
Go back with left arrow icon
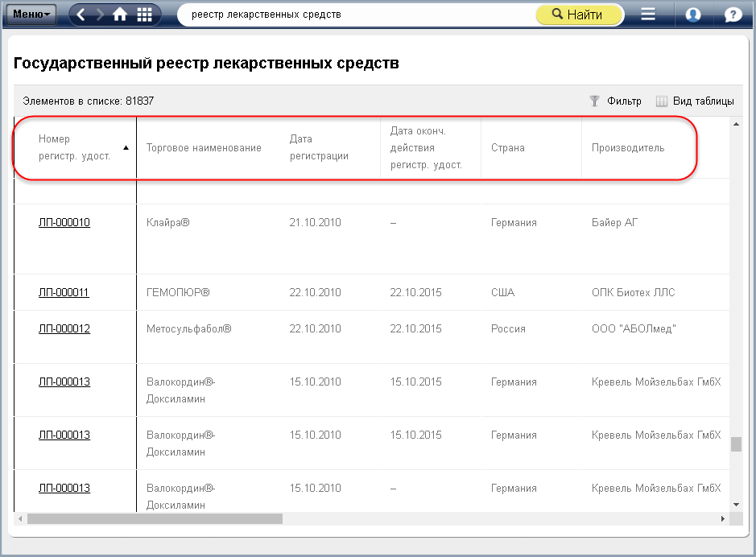pyautogui.click(x=81, y=14)
